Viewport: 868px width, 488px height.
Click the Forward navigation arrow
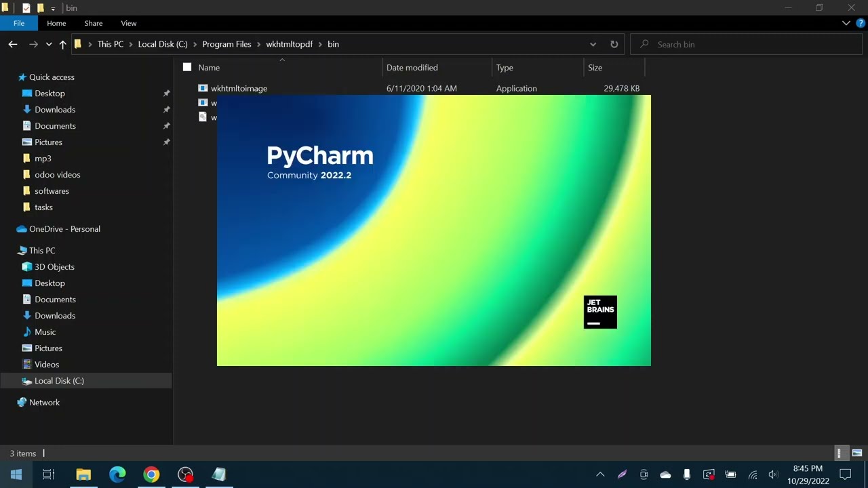point(33,44)
